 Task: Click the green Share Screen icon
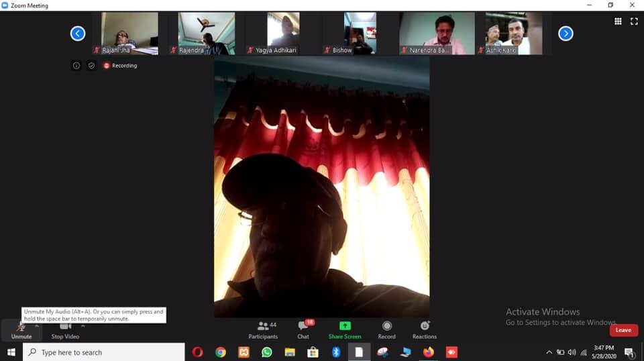(x=345, y=326)
